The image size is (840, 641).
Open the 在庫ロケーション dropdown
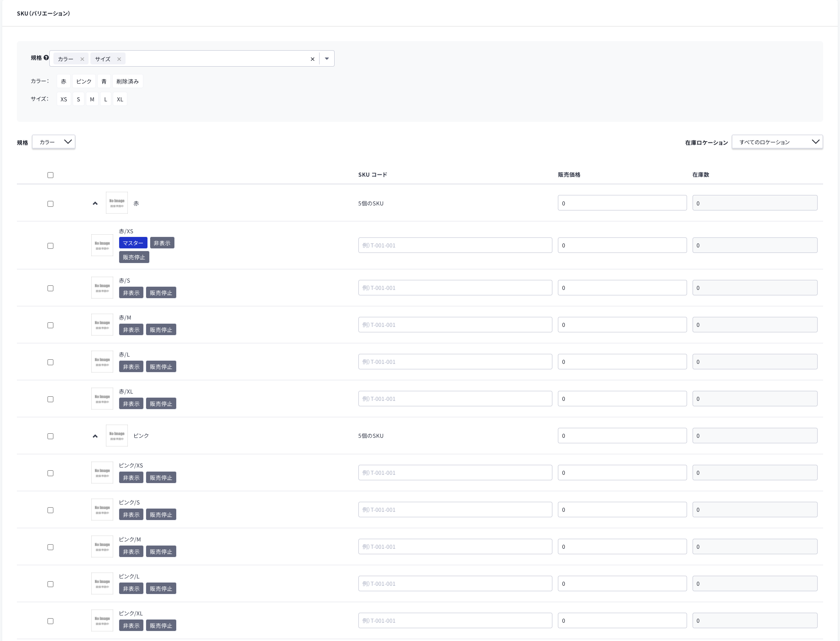[777, 142]
